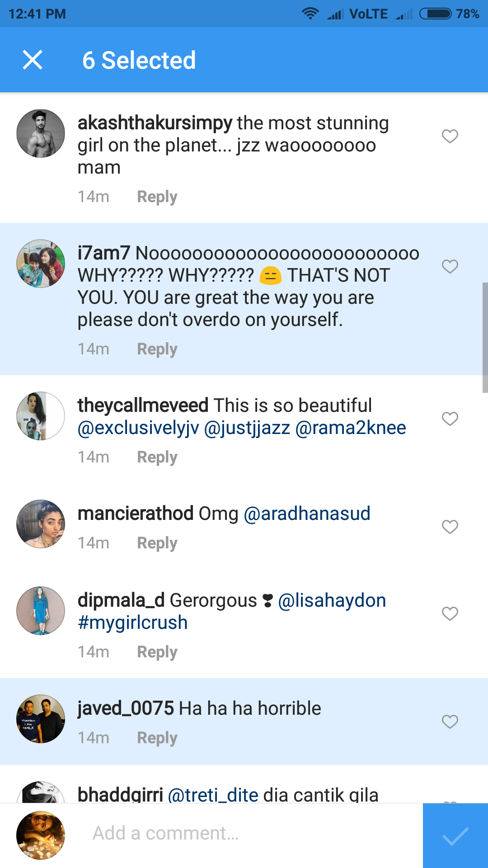Like theycallmeveed's comment via heart icon
This screenshot has height=868, width=488.
(450, 420)
